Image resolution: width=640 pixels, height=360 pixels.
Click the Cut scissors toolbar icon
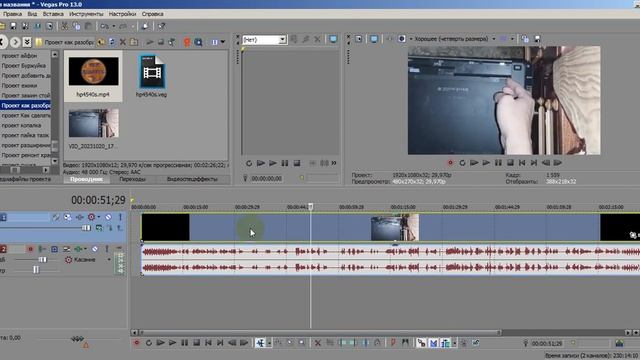pyautogui.click(x=64, y=26)
